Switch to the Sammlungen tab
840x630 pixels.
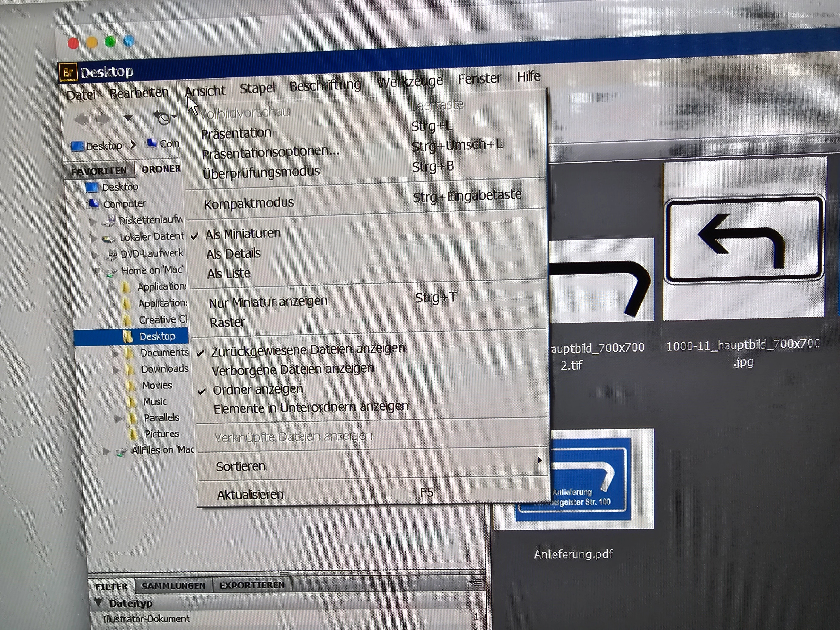(173, 586)
